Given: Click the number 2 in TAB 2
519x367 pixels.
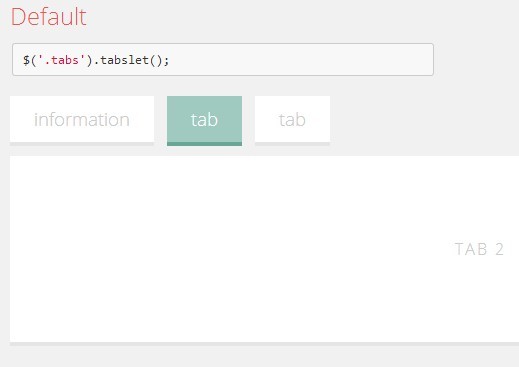Looking at the screenshot, I should (499, 249).
